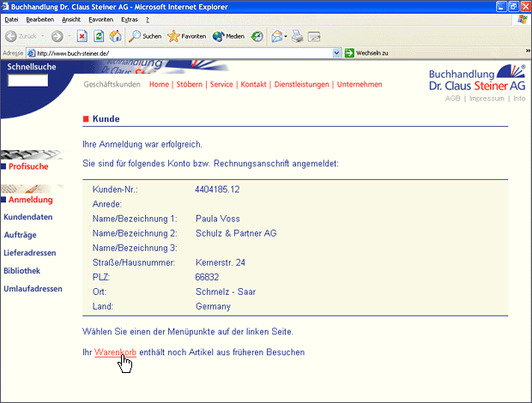
Task: Stop page loading with the red X icon
Action: (x=82, y=36)
